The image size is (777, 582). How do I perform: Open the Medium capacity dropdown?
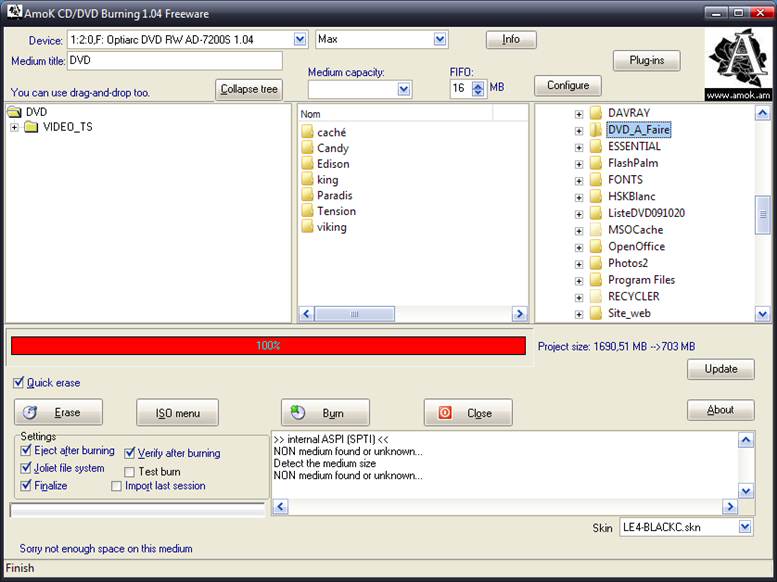[404, 89]
